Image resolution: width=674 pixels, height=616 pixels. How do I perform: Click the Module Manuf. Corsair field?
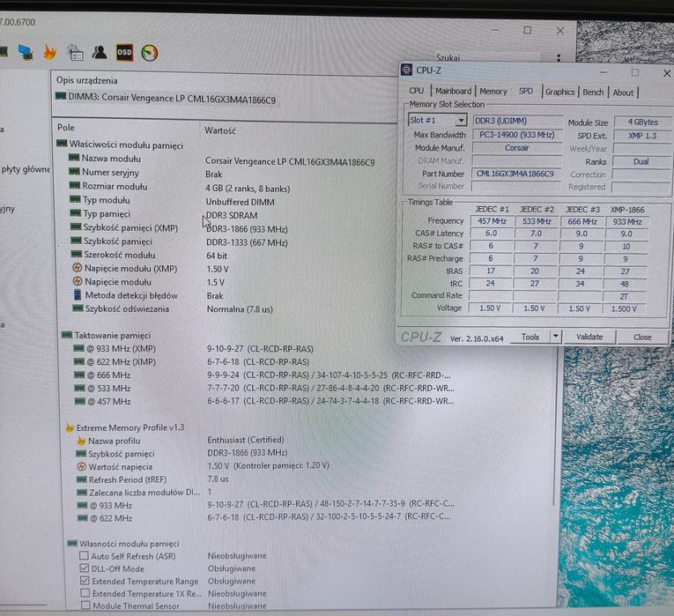(x=517, y=148)
